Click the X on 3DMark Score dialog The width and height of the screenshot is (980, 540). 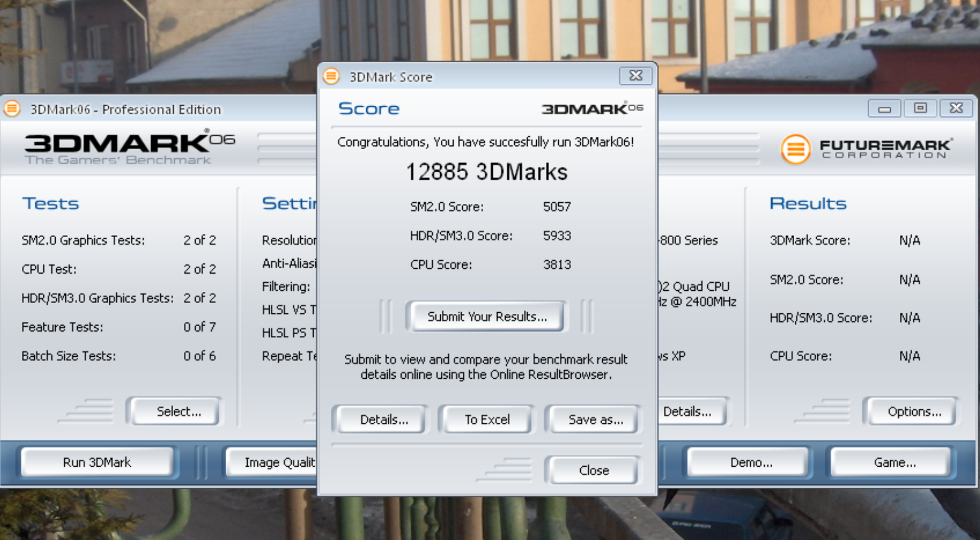(635, 76)
